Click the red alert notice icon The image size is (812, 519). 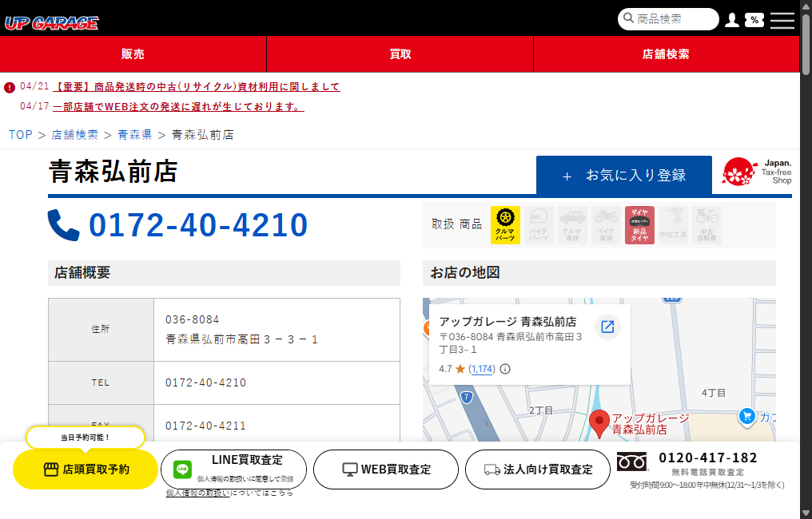click(10, 88)
